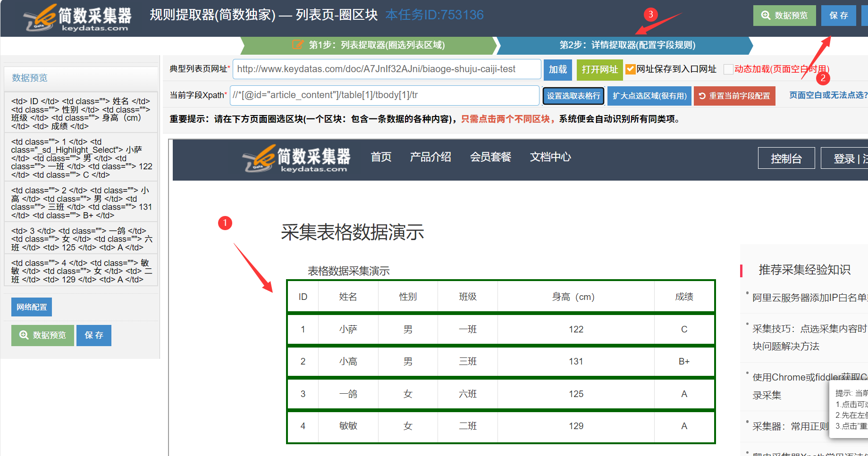
Task: Click the 打开网址 button
Action: (599, 69)
